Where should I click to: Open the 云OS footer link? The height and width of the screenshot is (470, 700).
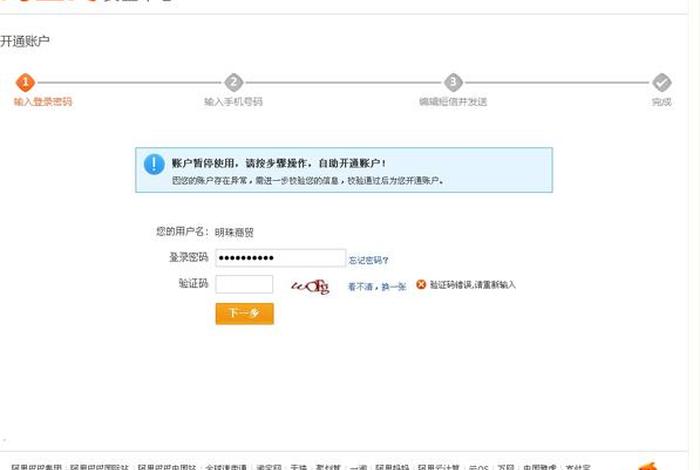(x=479, y=467)
